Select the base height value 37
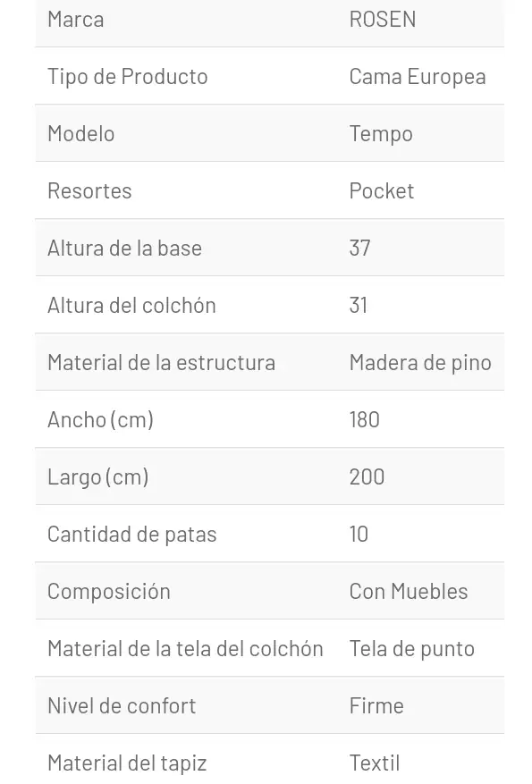 [360, 248]
